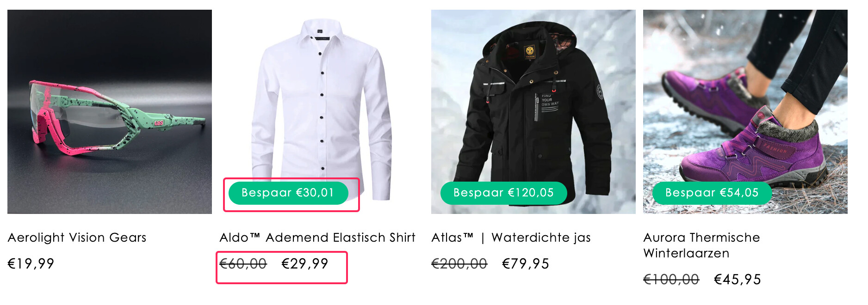Click the €79,95 jacket sale price

coord(526,264)
